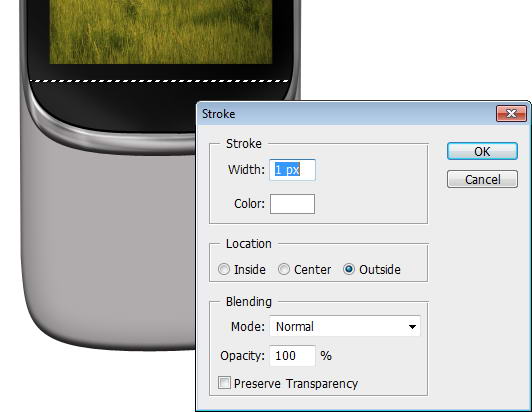The height and width of the screenshot is (412, 532).
Task: Cancel the Stroke dialog
Action: (x=482, y=179)
